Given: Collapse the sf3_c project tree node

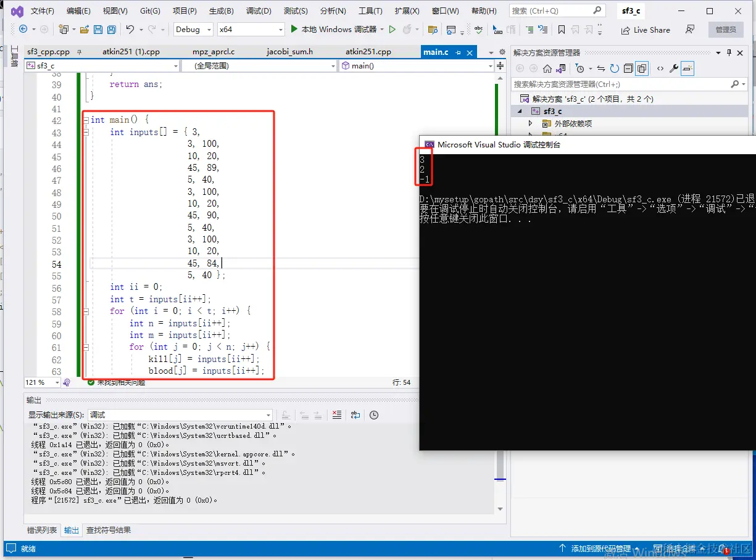Looking at the screenshot, I should pyautogui.click(x=519, y=111).
